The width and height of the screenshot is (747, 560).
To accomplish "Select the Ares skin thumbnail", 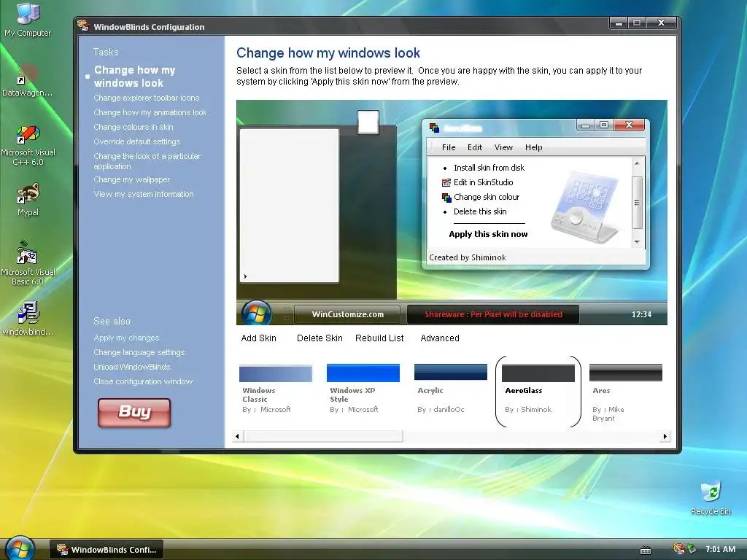I will coord(625,373).
